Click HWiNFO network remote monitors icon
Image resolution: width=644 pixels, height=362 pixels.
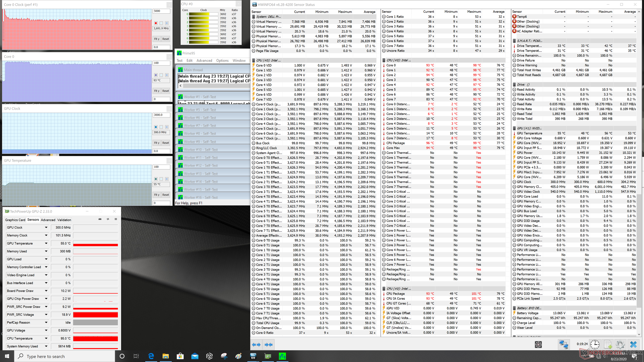point(563,344)
